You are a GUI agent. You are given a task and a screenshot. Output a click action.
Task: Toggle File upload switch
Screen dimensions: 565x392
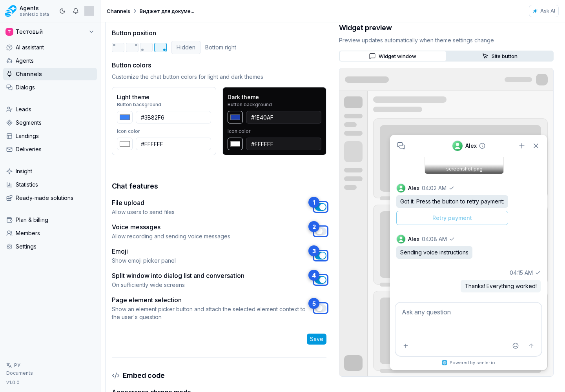click(321, 207)
